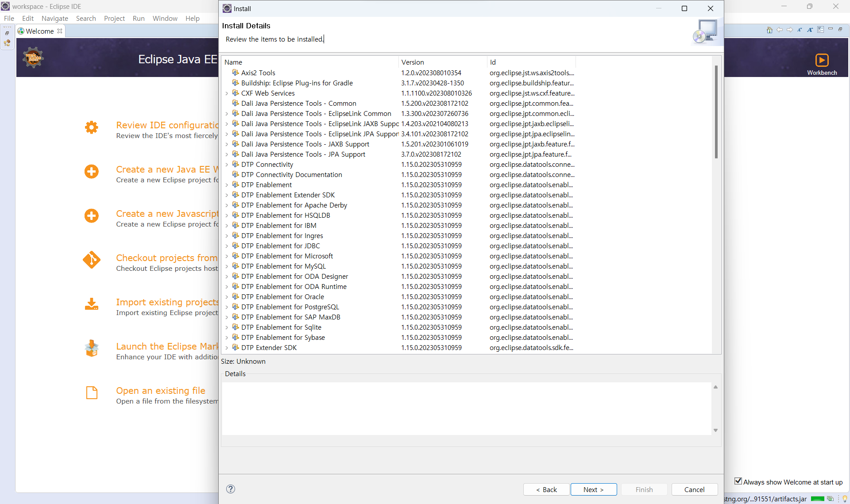Open the Edit menu

pos(28,18)
